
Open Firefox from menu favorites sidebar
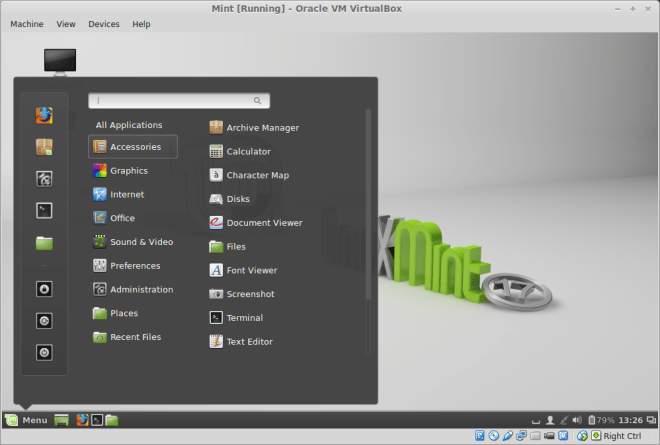pyautogui.click(x=44, y=115)
